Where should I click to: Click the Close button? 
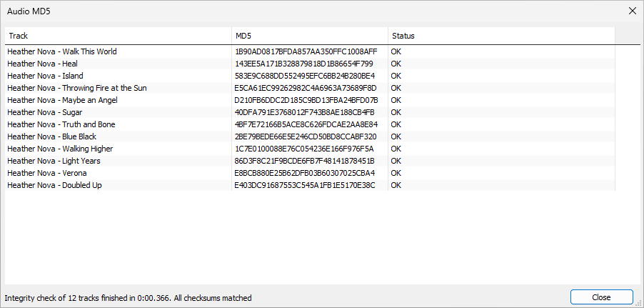pos(601,297)
